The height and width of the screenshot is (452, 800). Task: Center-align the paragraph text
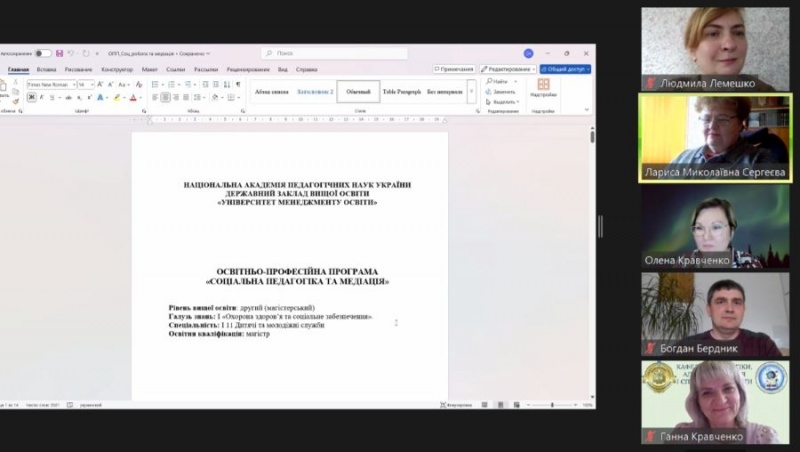(166, 98)
